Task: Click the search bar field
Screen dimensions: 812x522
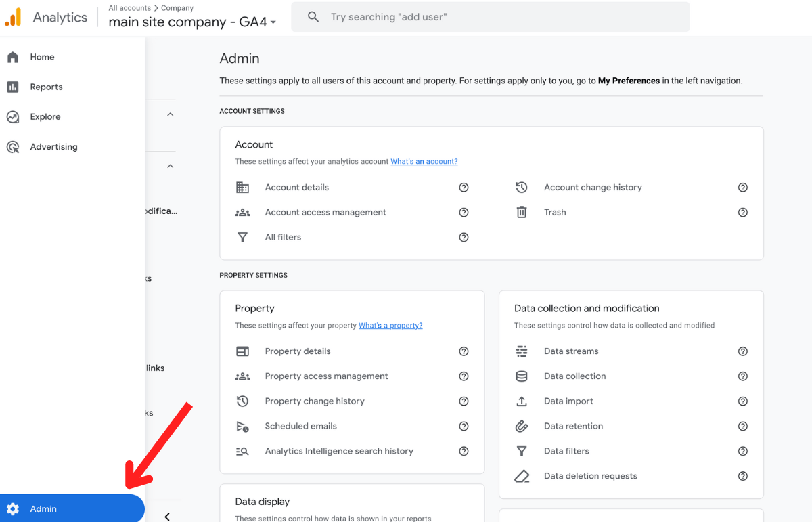Action: tap(491, 16)
